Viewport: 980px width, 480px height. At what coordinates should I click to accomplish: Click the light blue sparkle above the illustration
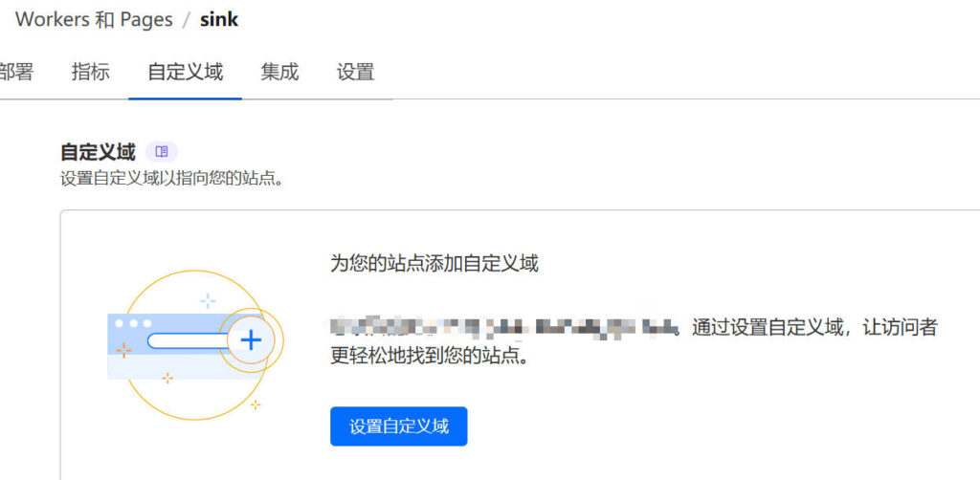[x=208, y=301]
